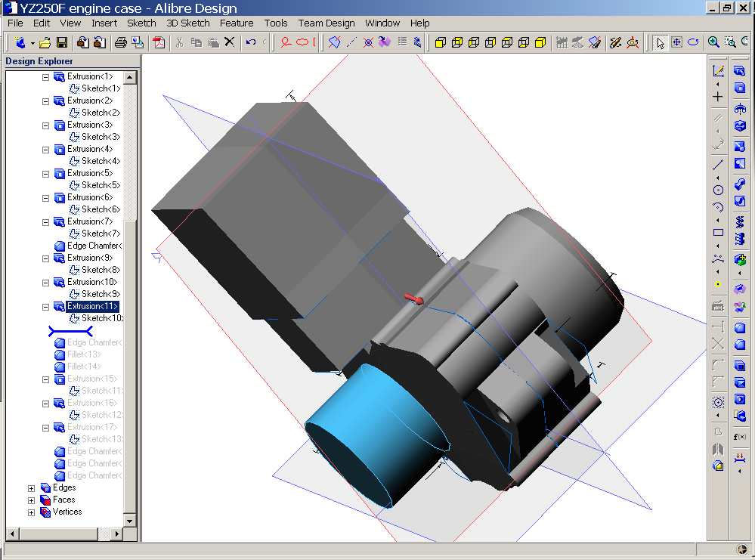Select the first yellow cube view orientation

440,43
